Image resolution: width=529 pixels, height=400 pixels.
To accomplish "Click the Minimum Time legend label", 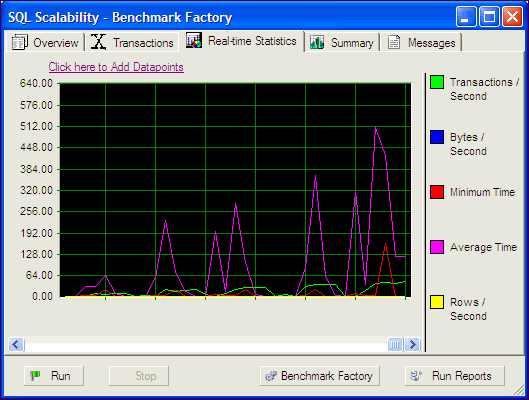I will 482,192.
